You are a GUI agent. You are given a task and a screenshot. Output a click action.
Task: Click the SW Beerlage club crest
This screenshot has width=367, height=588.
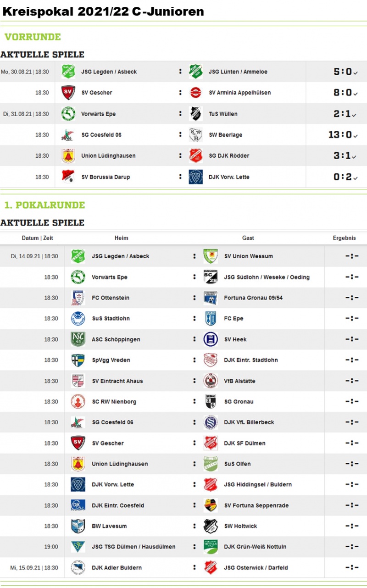coord(195,135)
